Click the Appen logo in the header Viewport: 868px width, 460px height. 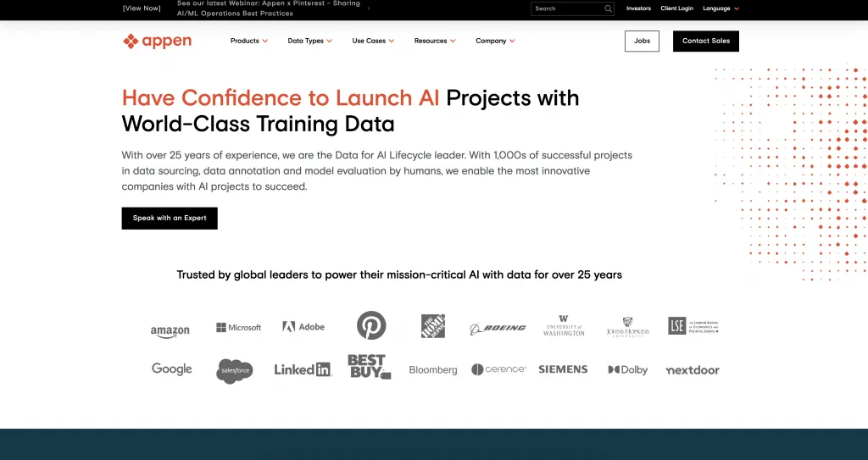(x=157, y=41)
